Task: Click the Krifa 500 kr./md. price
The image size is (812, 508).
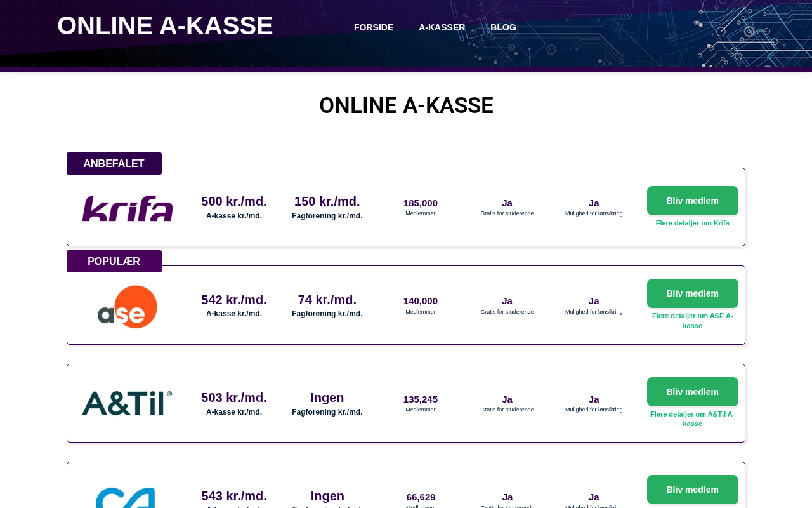Action: click(x=234, y=201)
